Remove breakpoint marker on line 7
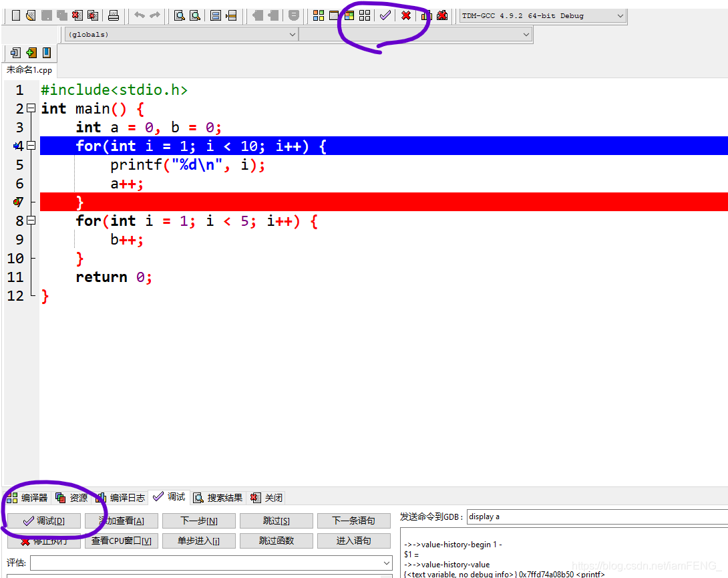The image size is (728, 578). tap(17, 202)
